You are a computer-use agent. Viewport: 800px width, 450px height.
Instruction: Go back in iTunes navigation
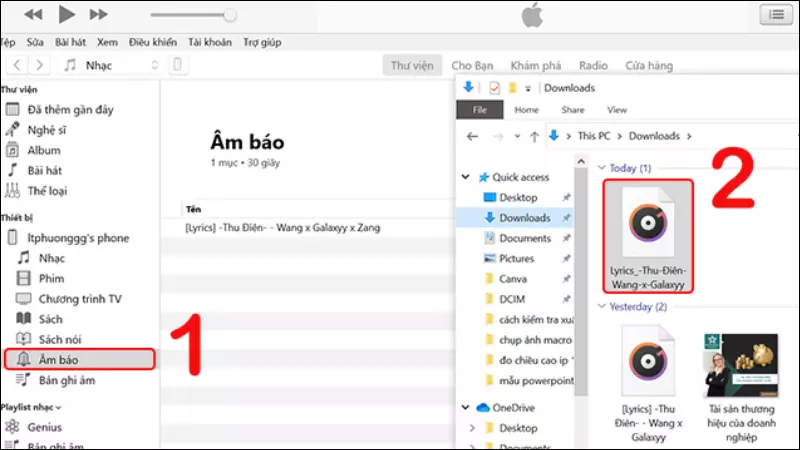17,65
